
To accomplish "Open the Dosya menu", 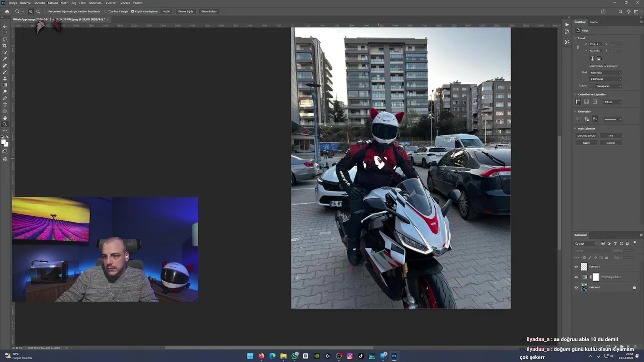I will (13, 3).
